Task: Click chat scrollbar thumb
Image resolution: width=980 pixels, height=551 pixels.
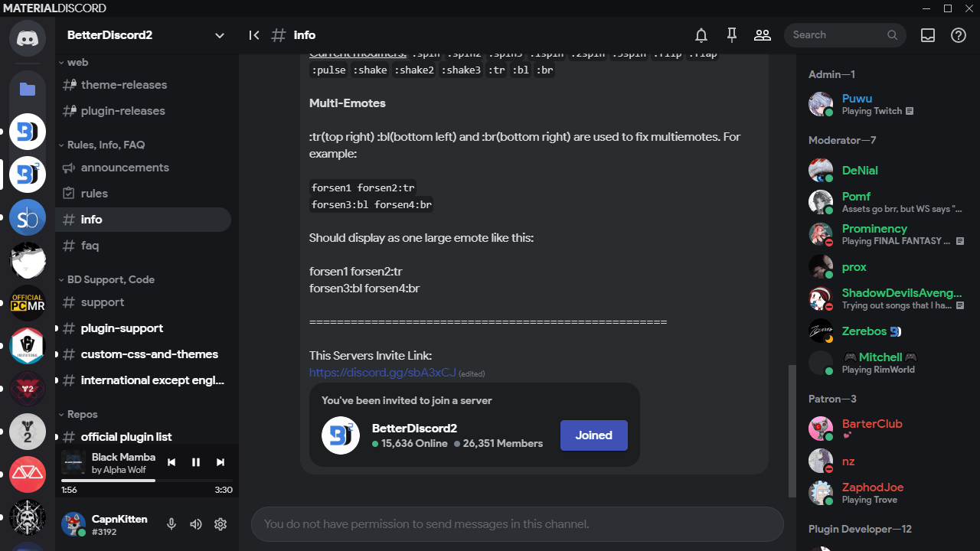Action: pos(792,431)
